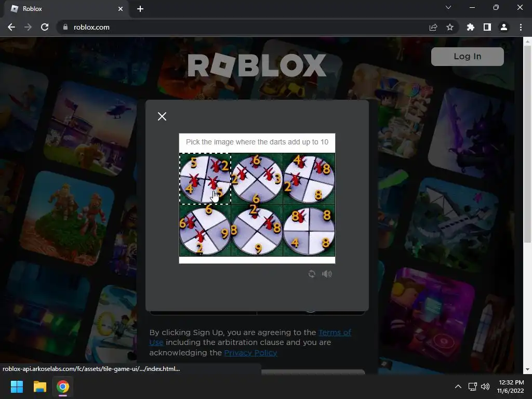Close the captcha dialog
The height and width of the screenshot is (399, 532).
click(162, 116)
